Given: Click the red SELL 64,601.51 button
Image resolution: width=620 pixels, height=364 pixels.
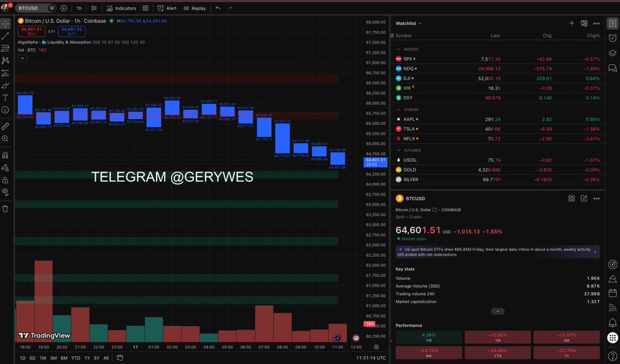Looking at the screenshot, I should pyautogui.click(x=32, y=31).
